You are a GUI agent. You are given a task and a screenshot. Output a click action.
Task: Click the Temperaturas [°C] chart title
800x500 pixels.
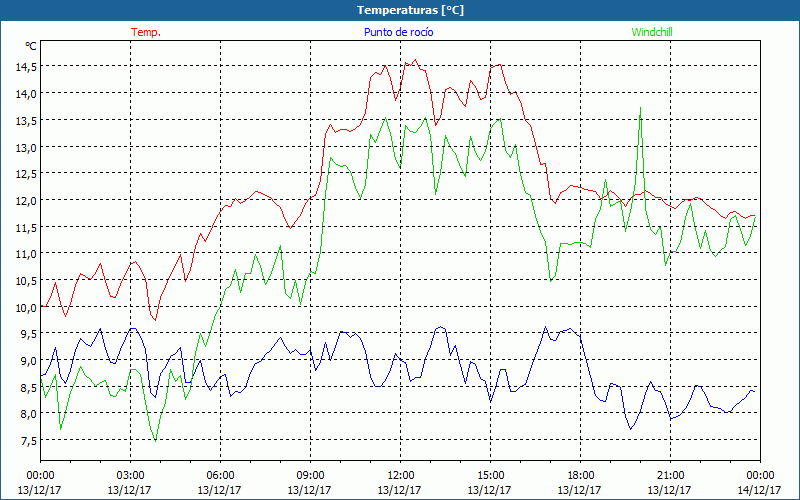pos(410,10)
